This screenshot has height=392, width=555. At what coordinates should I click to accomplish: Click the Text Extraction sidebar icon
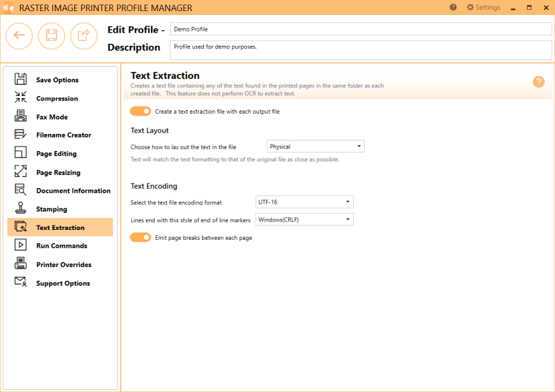pos(20,227)
